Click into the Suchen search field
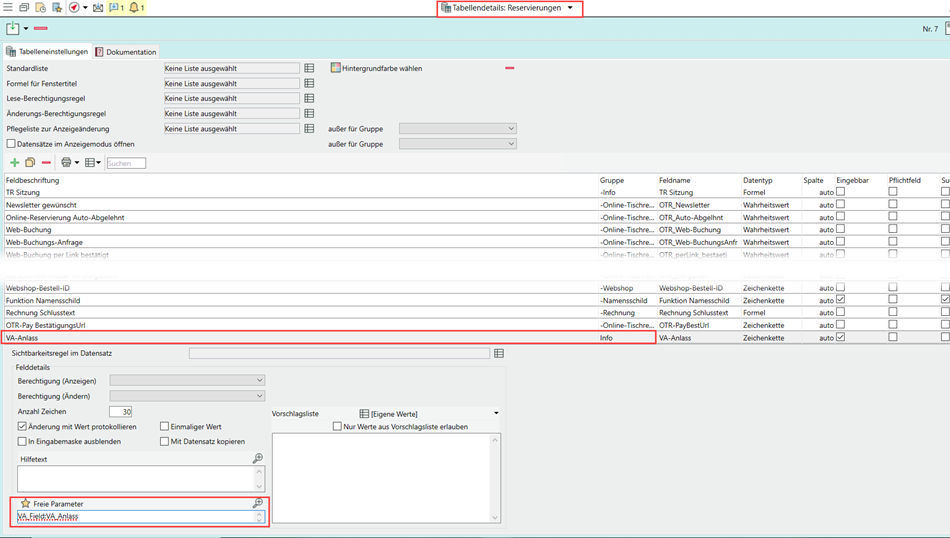 (126, 163)
